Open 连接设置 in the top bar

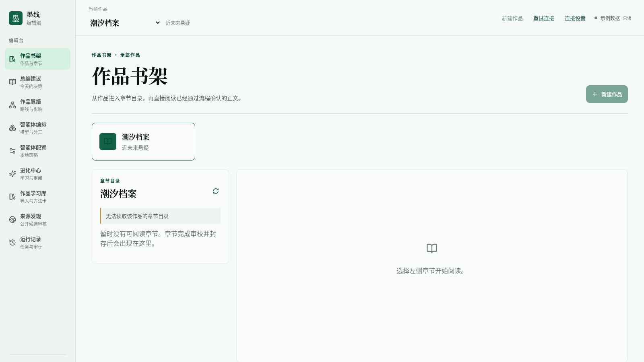pyautogui.click(x=575, y=19)
